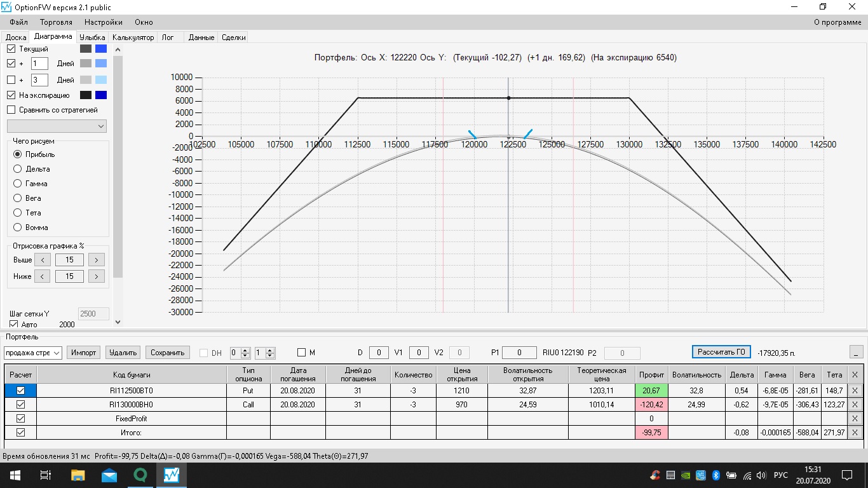This screenshot has height=488, width=868.
Task: Click the graphics tray icon beside NVIDIA
Action: 700,475
